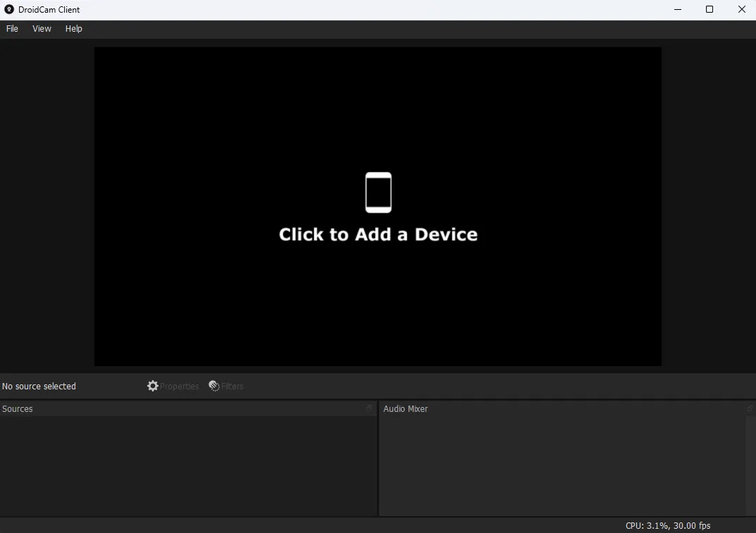Click the 'No source selected' label
Screen dimensions: 756x533
click(x=39, y=387)
